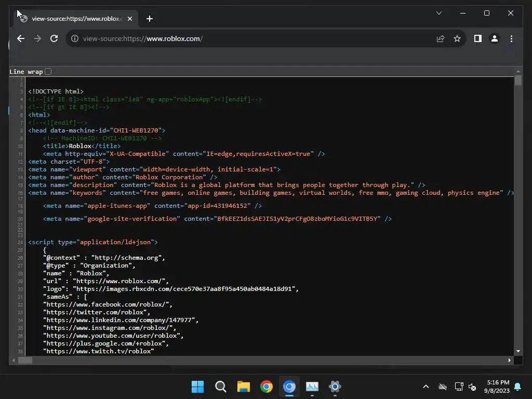Viewport: 532px width, 399px height.
Task: Select the view-source roblox tab
Action: pyautogui.click(x=76, y=19)
